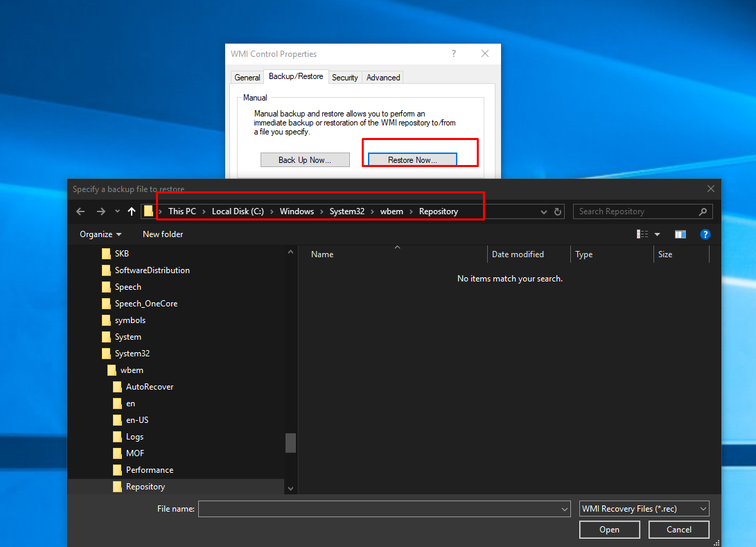Image resolution: width=756 pixels, height=547 pixels.
Task: Sort by Date modified column
Action: pyautogui.click(x=518, y=254)
